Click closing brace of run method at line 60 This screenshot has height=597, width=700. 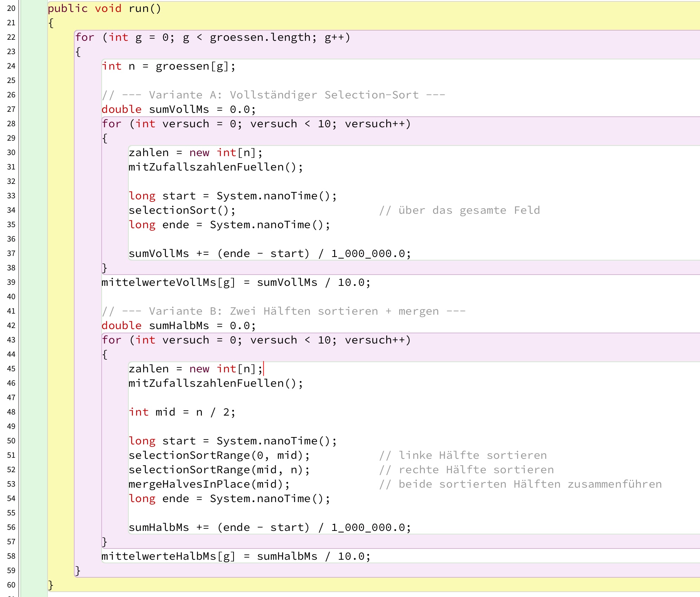(x=51, y=585)
